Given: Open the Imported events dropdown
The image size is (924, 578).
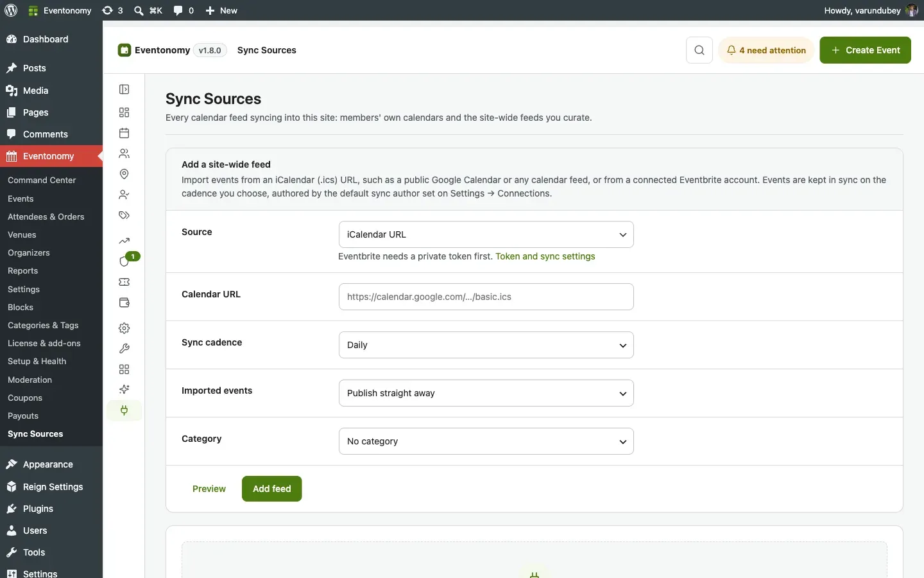Looking at the screenshot, I should (486, 393).
